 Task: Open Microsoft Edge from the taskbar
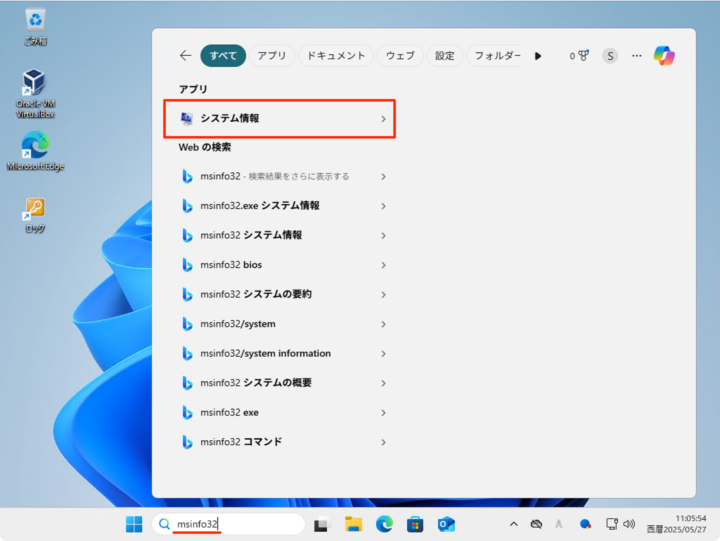coord(384,524)
